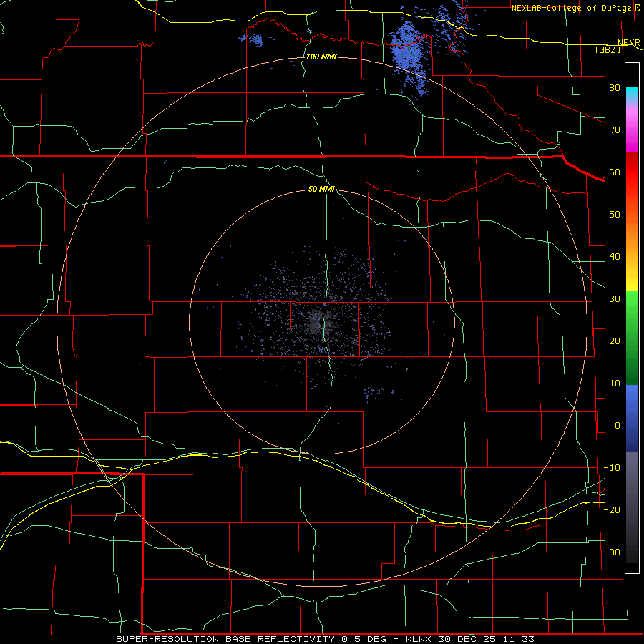This screenshot has height=644, width=644.
Task: Click the Super-Resolution Base Reflectivity caption
Action: coord(326,639)
